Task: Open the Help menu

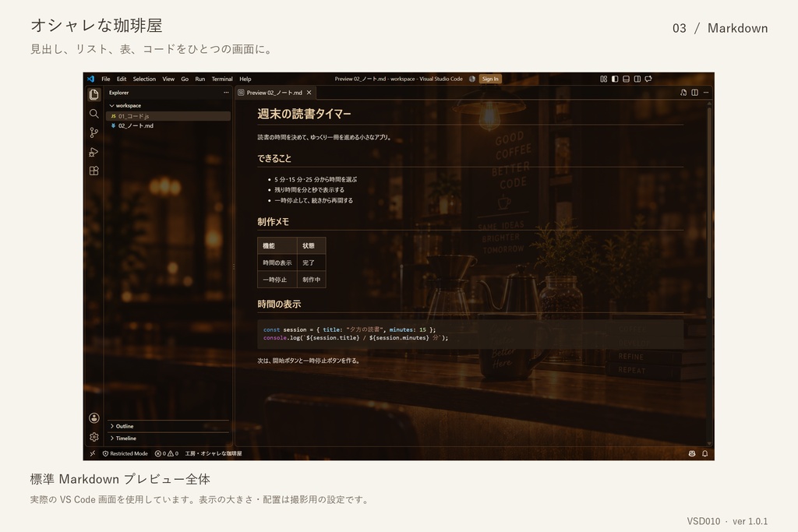Action: click(x=245, y=79)
